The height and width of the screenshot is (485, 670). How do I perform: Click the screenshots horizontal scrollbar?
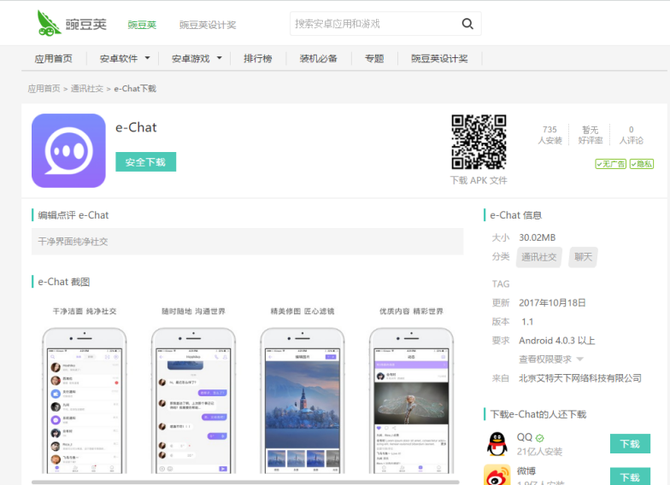coord(245,482)
